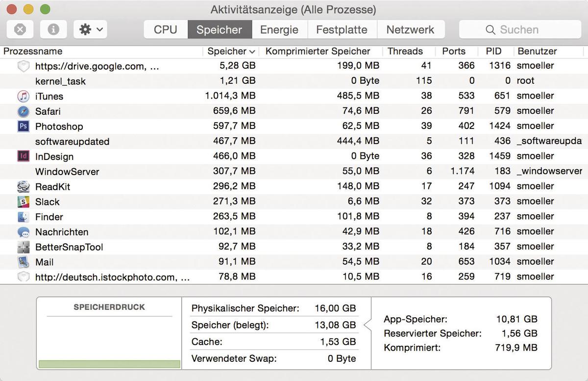Sort processes by PID column
Viewport: 588px width, 381px height.
coord(494,51)
